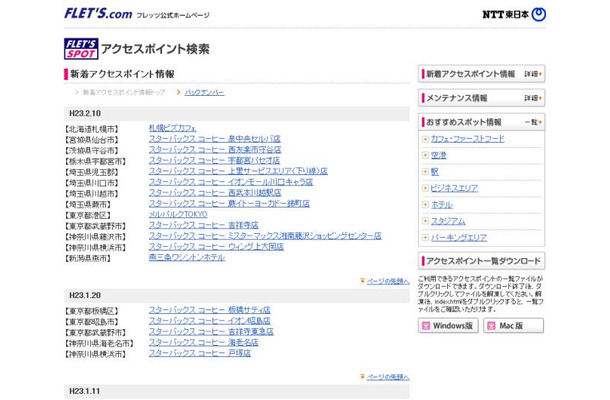Click the plus icon beside ホテル
The width and height of the screenshot is (610, 400).
point(425,204)
